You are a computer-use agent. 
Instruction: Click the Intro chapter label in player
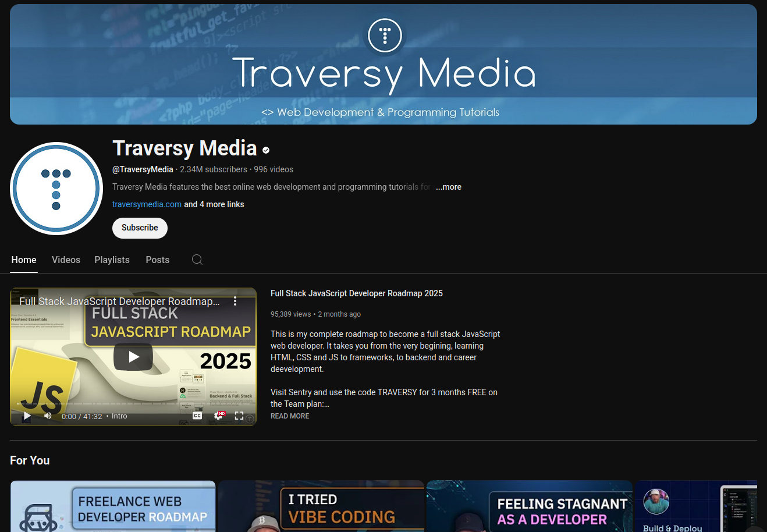click(119, 416)
